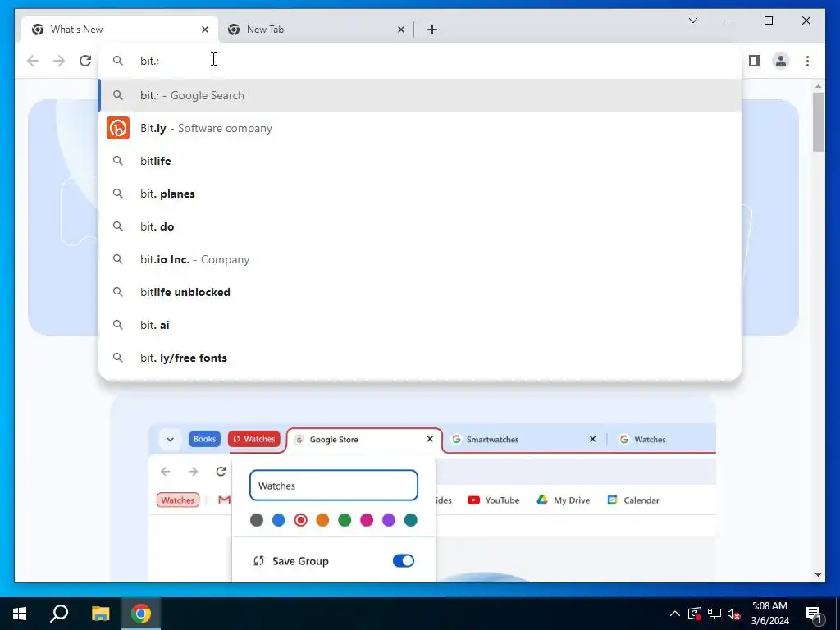This screenshot has width=840, height=630.
Task: Open the Chrome three-dot menu
Action: pyautogui.click(x=807, y=61)
